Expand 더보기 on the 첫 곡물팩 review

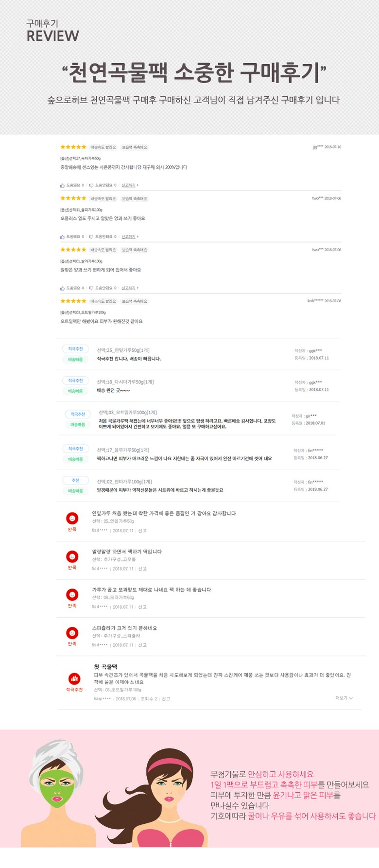344,698
